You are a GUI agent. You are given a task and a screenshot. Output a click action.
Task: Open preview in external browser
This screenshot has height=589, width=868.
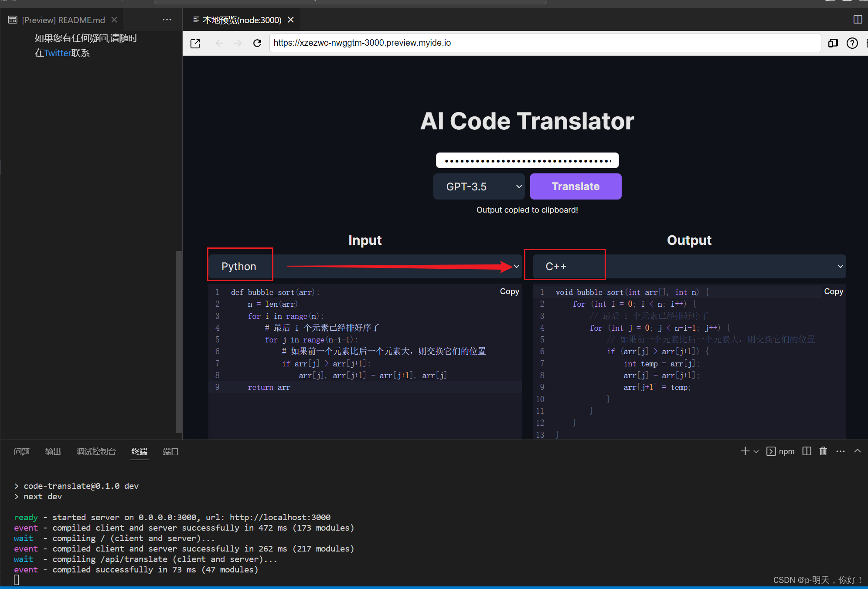pyautogui.click(x=195, y=43)
